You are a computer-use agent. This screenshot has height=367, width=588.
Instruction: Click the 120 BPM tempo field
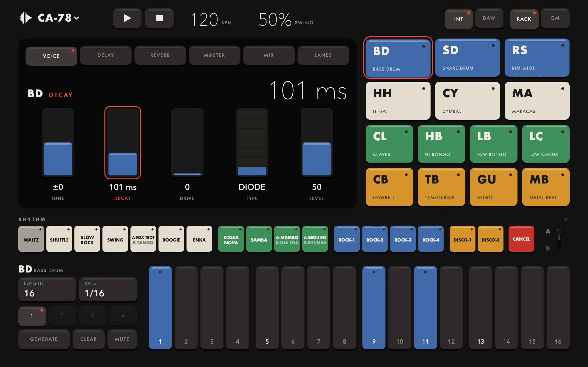pyautogui.click(x=211, y=19)
